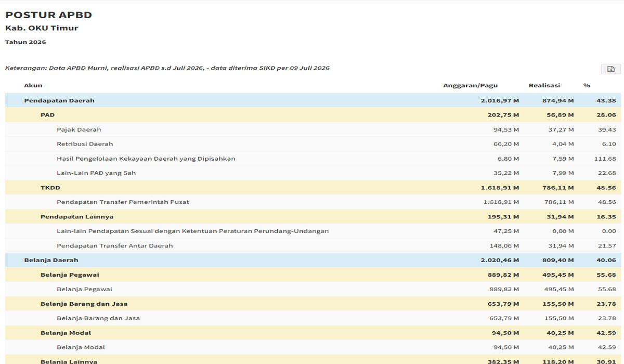
Task: Toggle the Belanja Barang dan Jasa group
Action: [313, 304]
